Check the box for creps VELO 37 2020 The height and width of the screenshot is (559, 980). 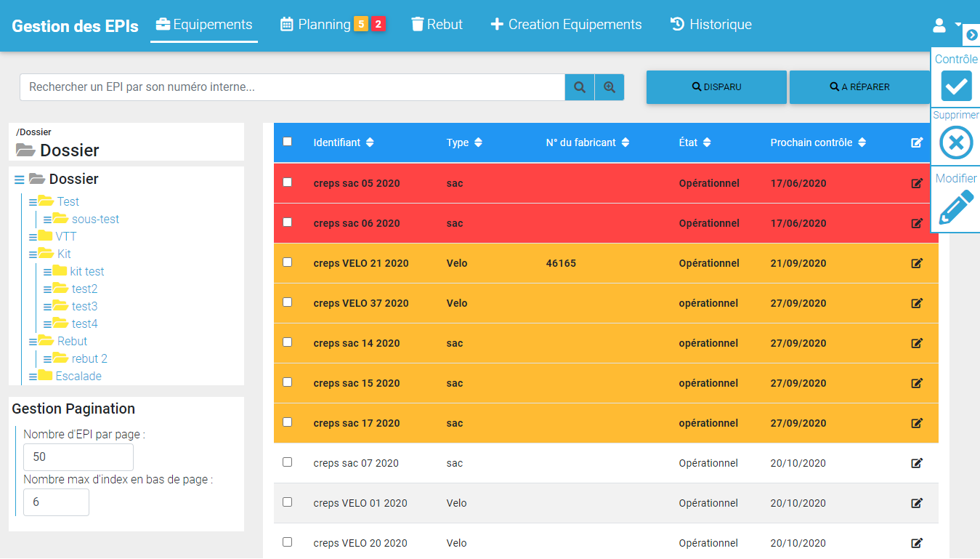tap(287, 302)
